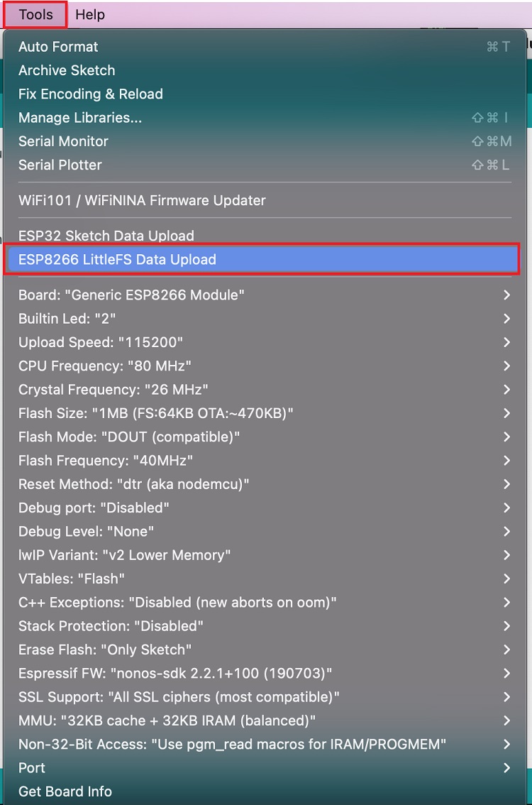Select Auto Format
This screenshot has width=532, height=805.
58,47
